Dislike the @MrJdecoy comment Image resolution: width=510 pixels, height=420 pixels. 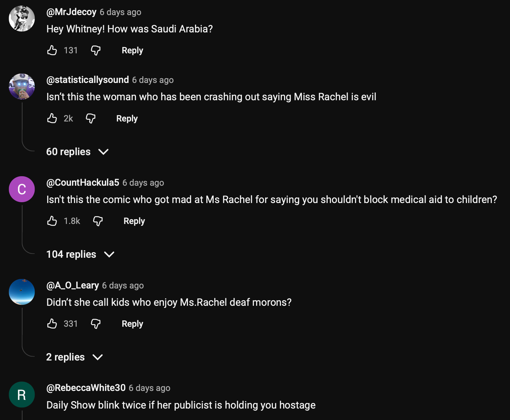[x=96, y=51]
